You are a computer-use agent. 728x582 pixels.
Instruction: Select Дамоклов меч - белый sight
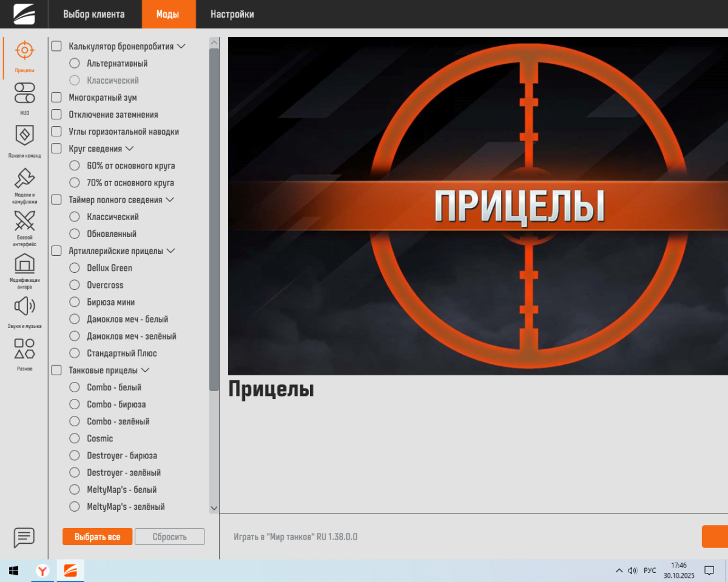coord(75,319)
